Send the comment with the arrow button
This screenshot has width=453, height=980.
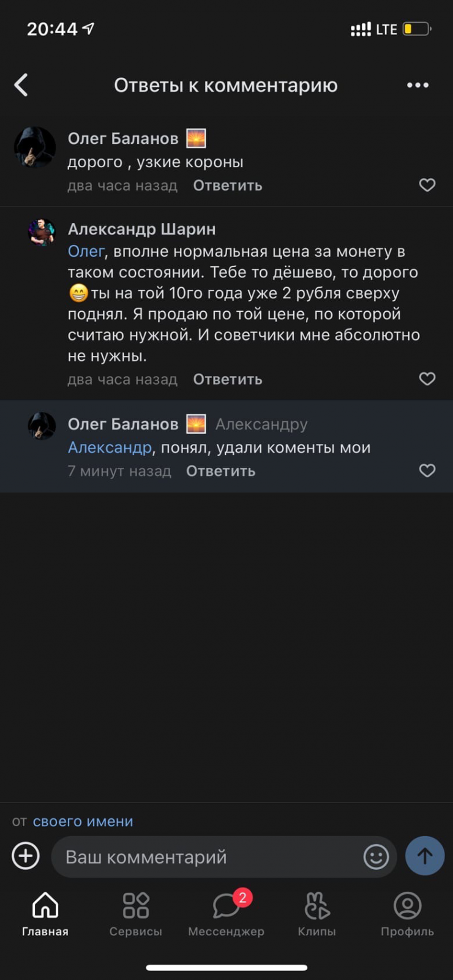[424, 856]
